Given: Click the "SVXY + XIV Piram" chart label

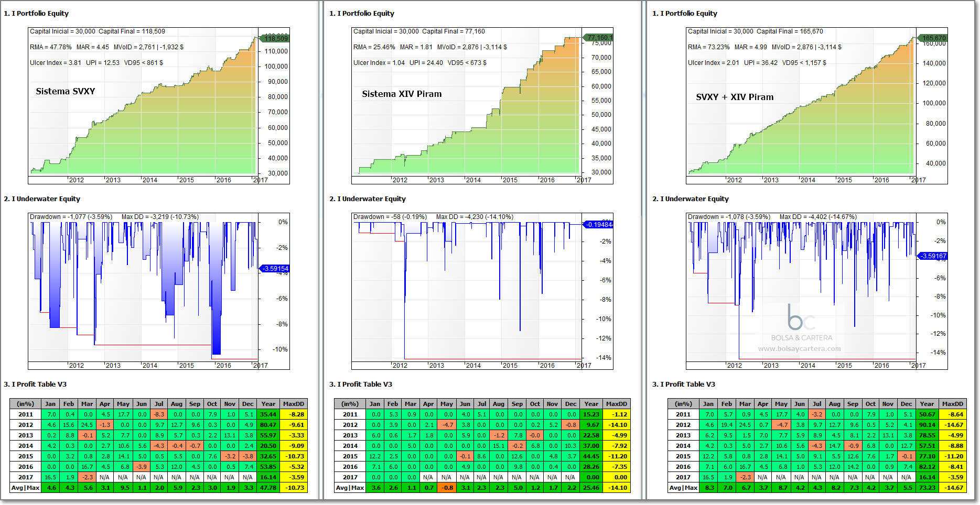Looking at the screenshot, I should pos(735,97).
